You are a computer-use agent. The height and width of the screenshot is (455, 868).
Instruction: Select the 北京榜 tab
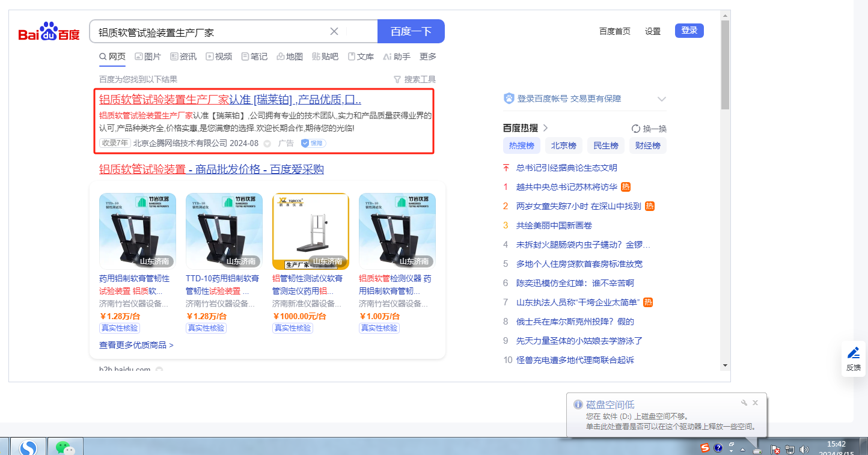pos(564,145)
